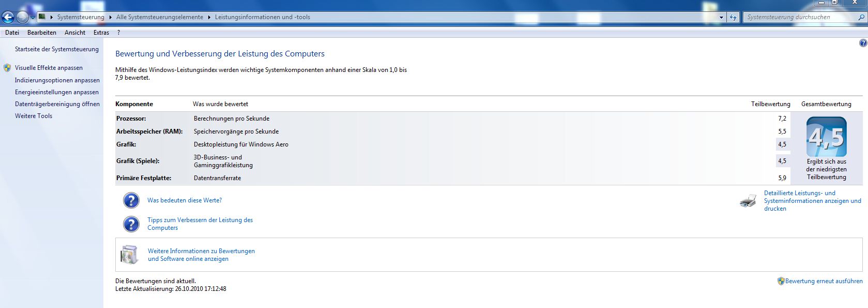The image size is (868, 308).
Task: Click shield icon beside Visuelle Effekte anpassen
Action: pos(7,68)
